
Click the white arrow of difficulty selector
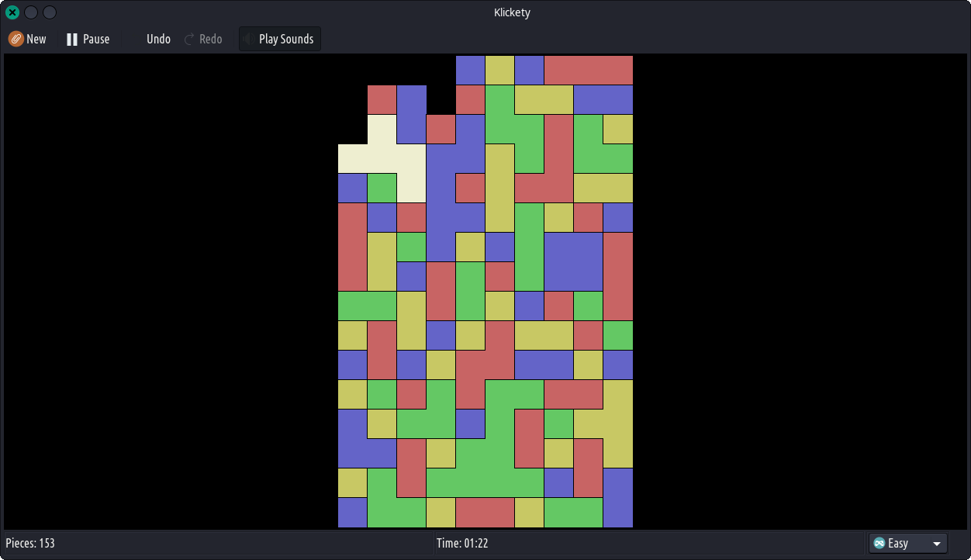(x=937, y=544)
